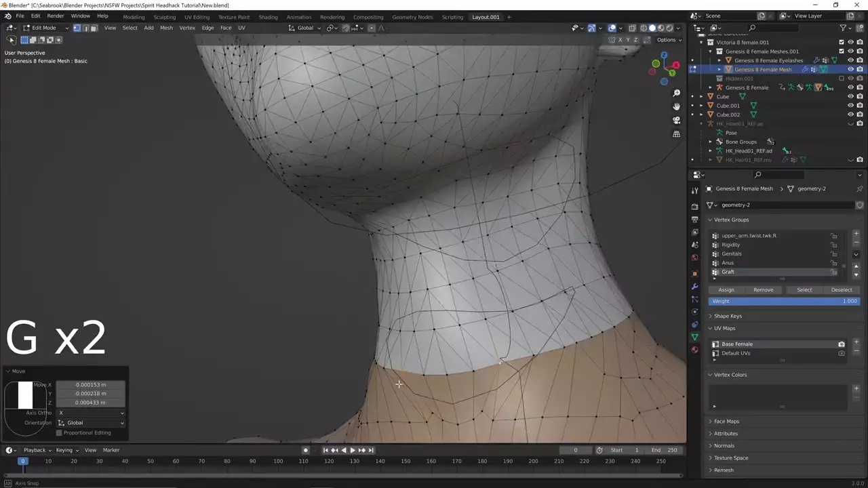Expand the Genesis 8 Female armature tree
Viewport: 868px width, 488px height.
tap(711, 87)
